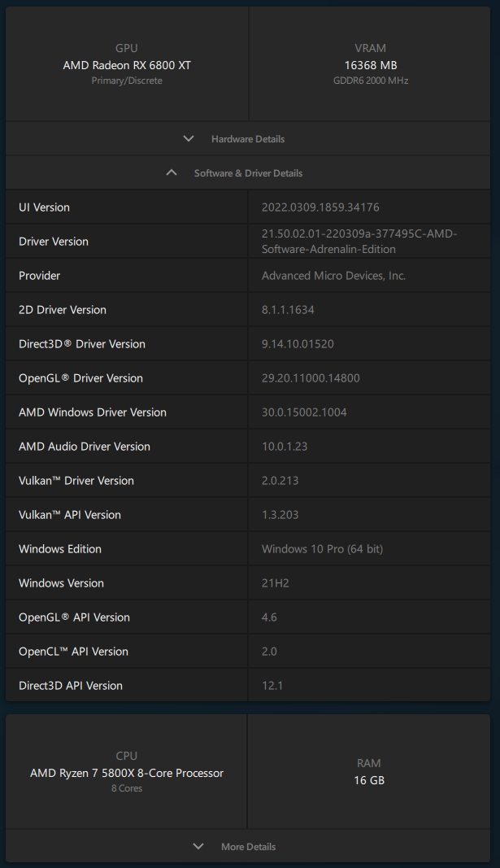The width and height of the screenshot is (500, 868).
Task: Click the 8 Cores text under CPU
Action: [x=127, y=788]
